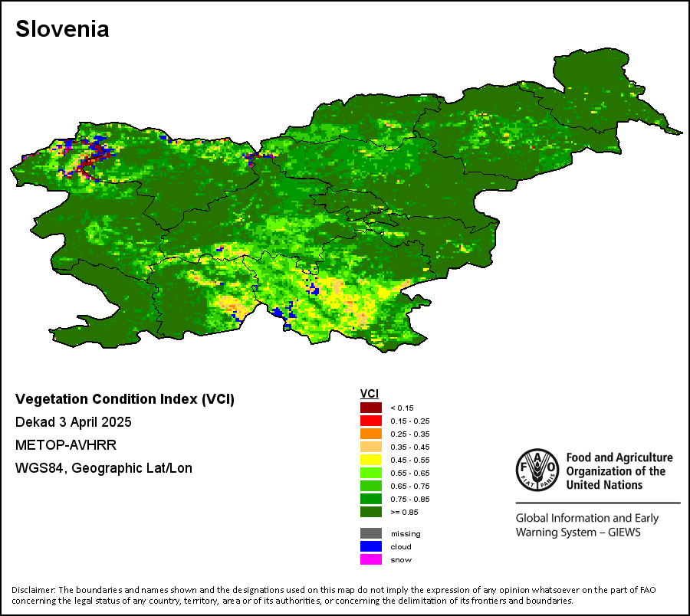Screen dimensions: 690x616
Task: Click the gray 'missing' legend swatch
Action: 371,533
